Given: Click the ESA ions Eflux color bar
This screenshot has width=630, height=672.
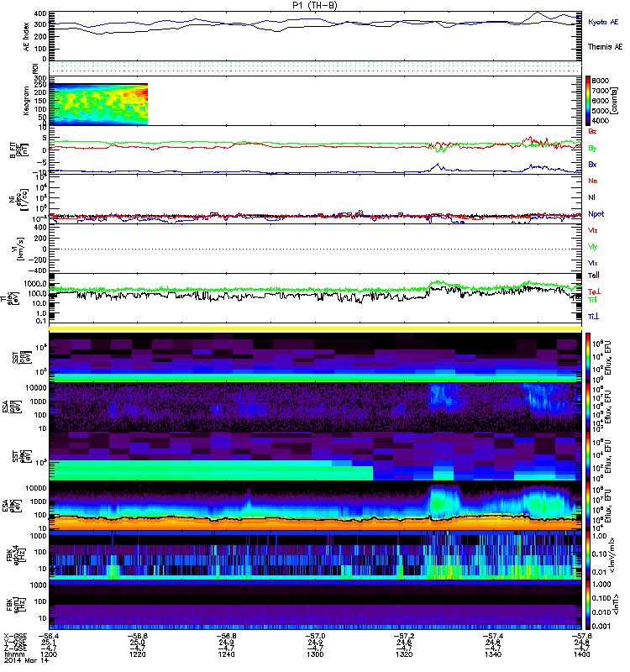Looking at the screenshot, I should click(x=589, y=407).
